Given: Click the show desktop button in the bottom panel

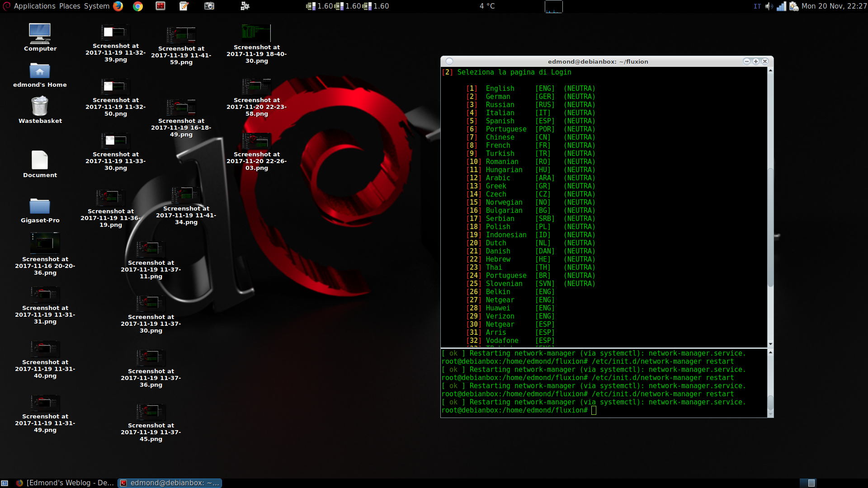Looking at the screenshot, I should coord(5,483).
